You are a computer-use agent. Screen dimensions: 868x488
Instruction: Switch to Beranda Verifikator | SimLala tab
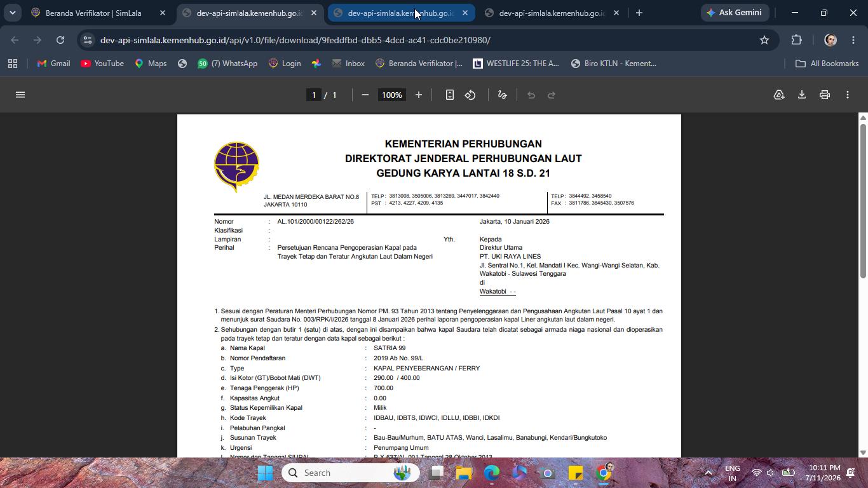94,13
